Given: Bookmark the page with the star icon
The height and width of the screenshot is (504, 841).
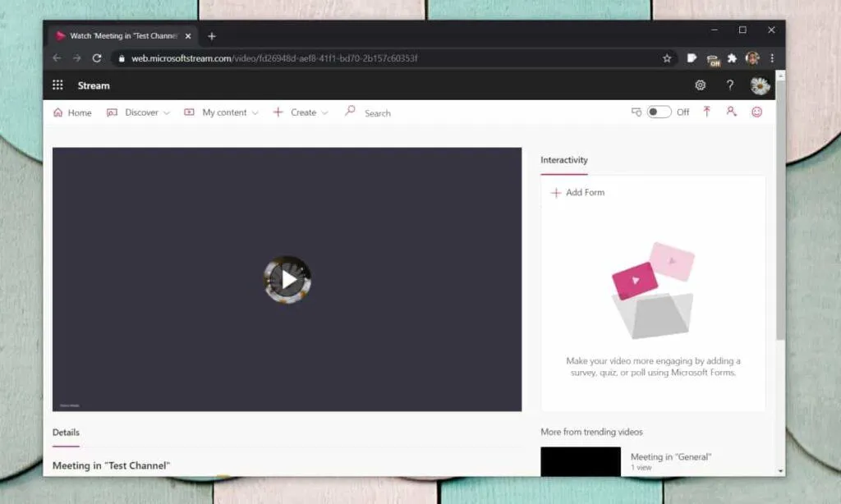Looking at the screenshot, I should coord(667,58).
